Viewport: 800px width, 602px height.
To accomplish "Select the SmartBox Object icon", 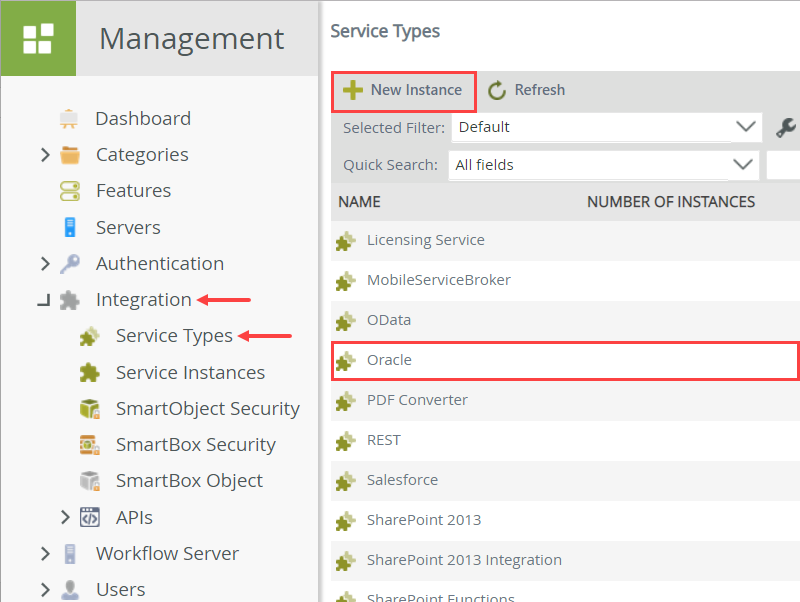I will point(90,480).
